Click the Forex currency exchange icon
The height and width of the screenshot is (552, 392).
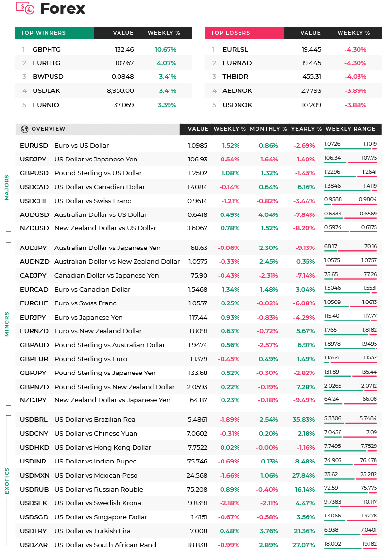coord(25,8)
